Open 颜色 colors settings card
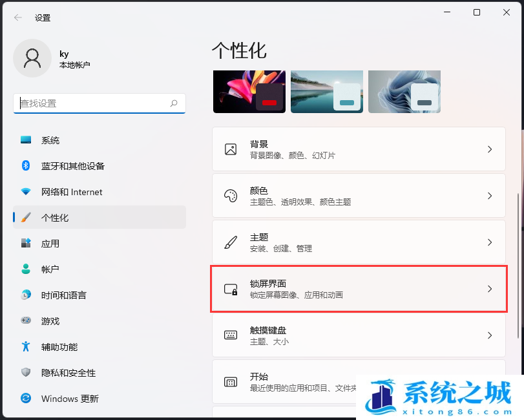524x420 pixels. [x=359, y=196]
